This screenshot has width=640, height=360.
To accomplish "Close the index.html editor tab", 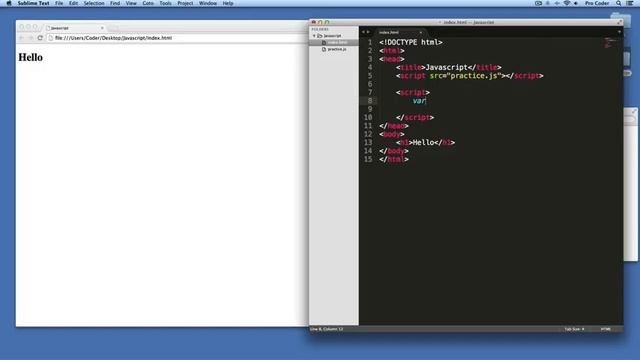I will coord(421,32).
